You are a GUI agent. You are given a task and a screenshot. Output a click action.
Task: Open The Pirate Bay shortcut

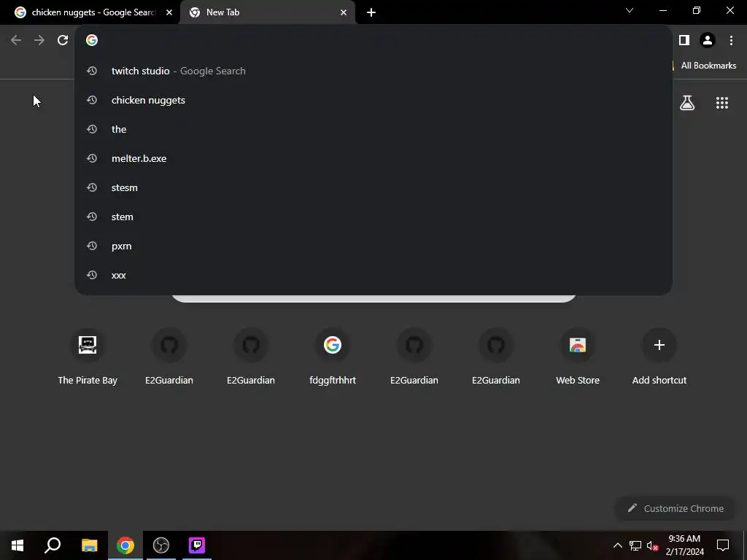(x=88, y=356)
